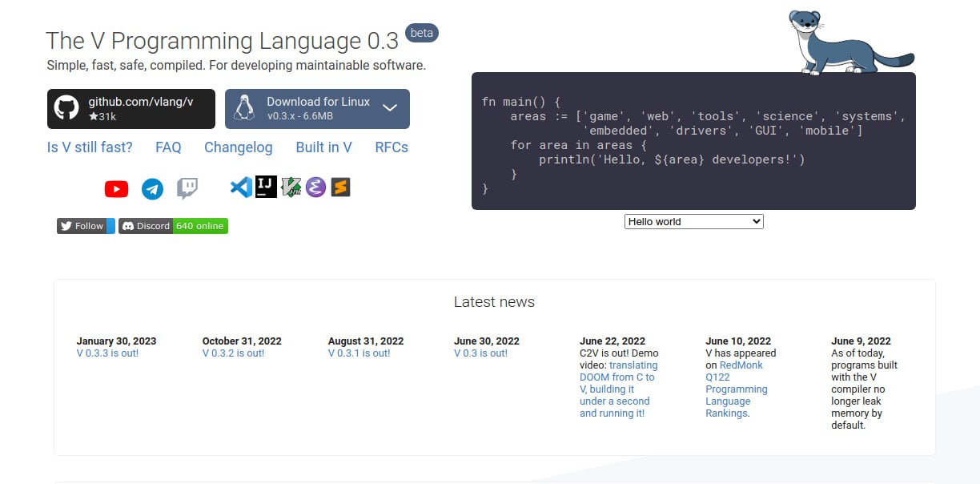Click the Sublime Text icon
The width and height of the screenshot is (980, 484).
(x=341, y=188)
